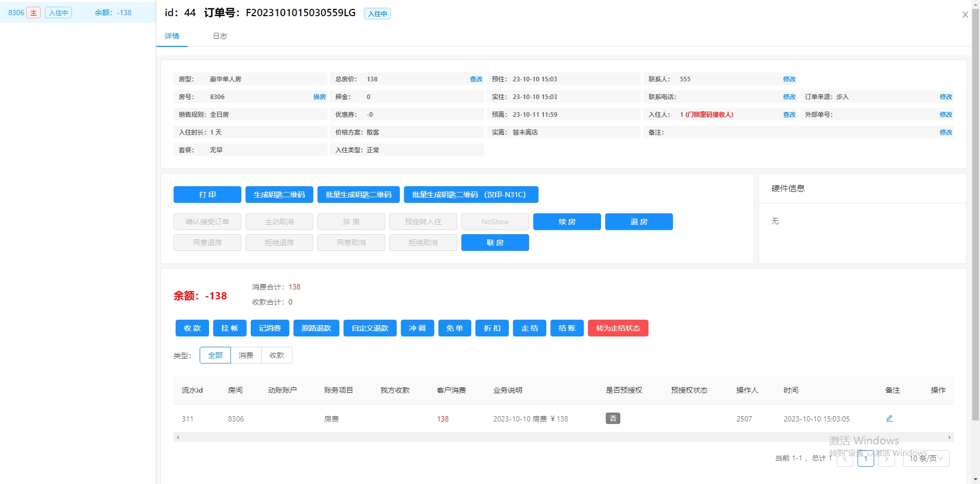Click 换房 link next to room 8306
The height and width of the screenshot is (484, 980).
point(320,97)
